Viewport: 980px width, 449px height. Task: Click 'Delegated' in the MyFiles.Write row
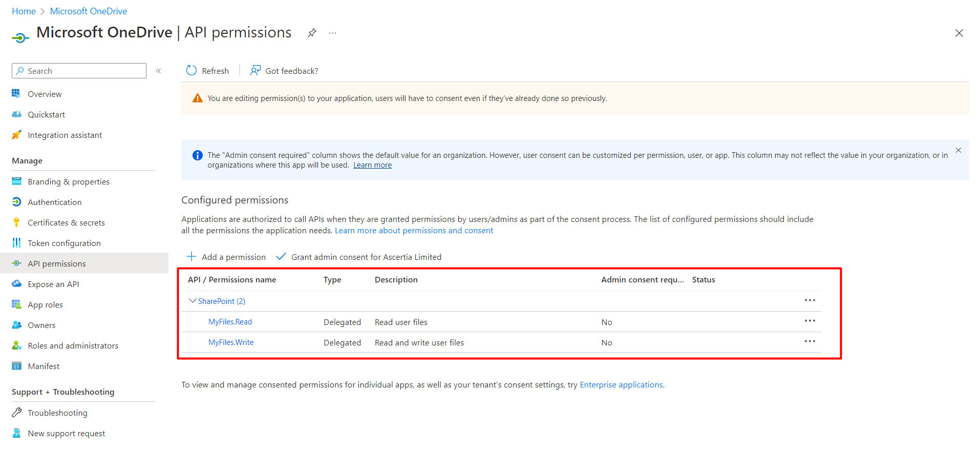[342, 342]
